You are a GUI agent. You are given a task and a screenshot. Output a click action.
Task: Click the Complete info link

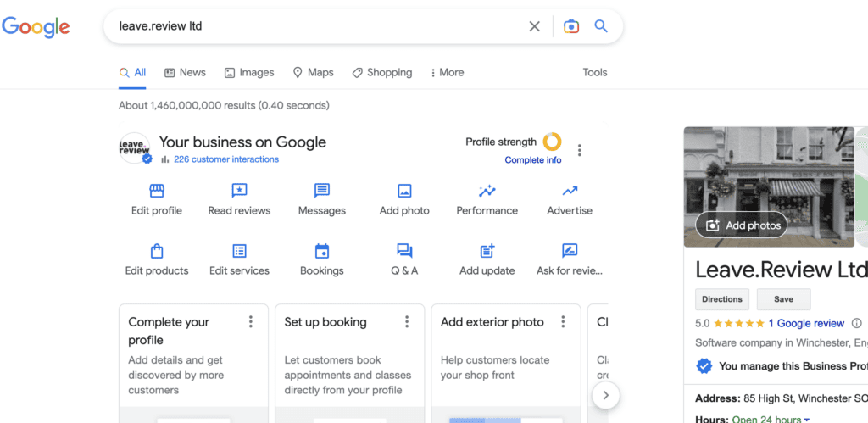coord(532,160)
